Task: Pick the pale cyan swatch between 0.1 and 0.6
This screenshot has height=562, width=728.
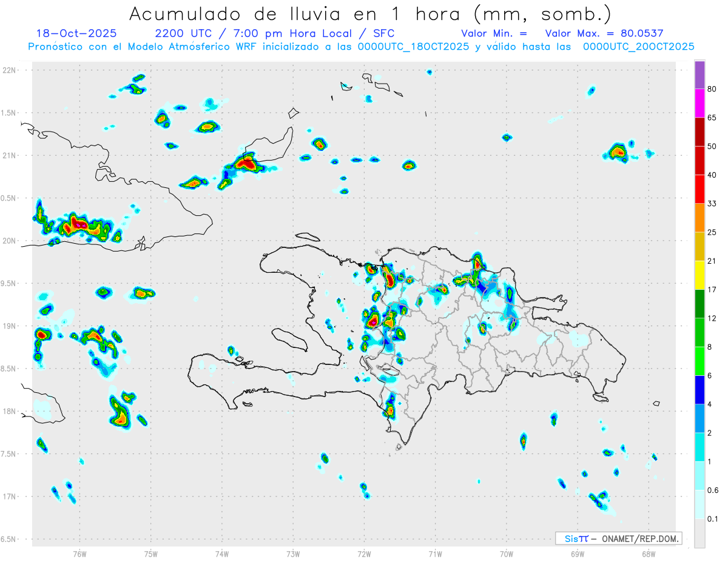Action: click(699, 504)
